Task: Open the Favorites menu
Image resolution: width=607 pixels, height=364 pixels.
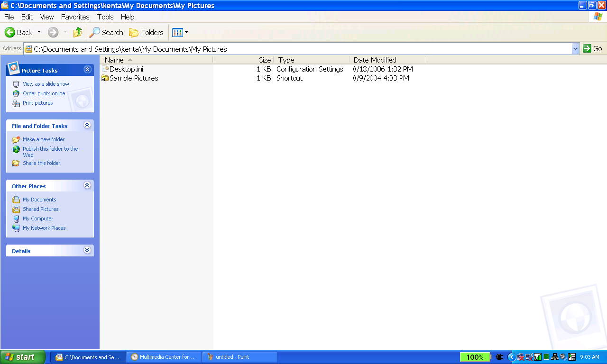Action: click(x=75, y=17)
